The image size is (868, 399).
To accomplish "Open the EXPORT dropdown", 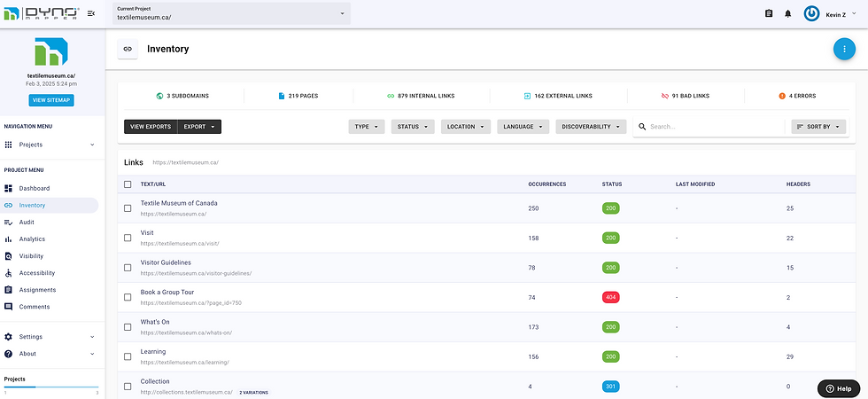I will [x=199, y=126].
